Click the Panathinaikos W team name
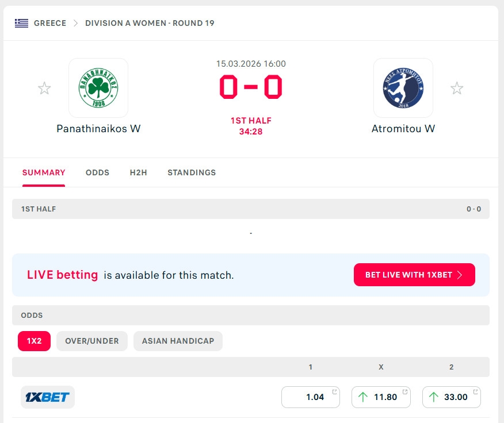Viewport: 504px width, 423px height. point(98,129)
